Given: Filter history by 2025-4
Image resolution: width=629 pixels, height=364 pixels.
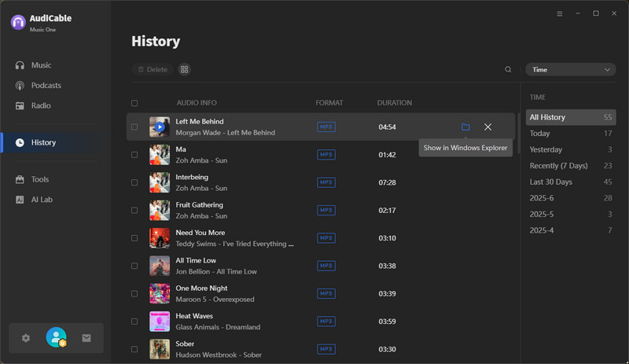Looking at the screenshot, I should click(x=571, y=230).
